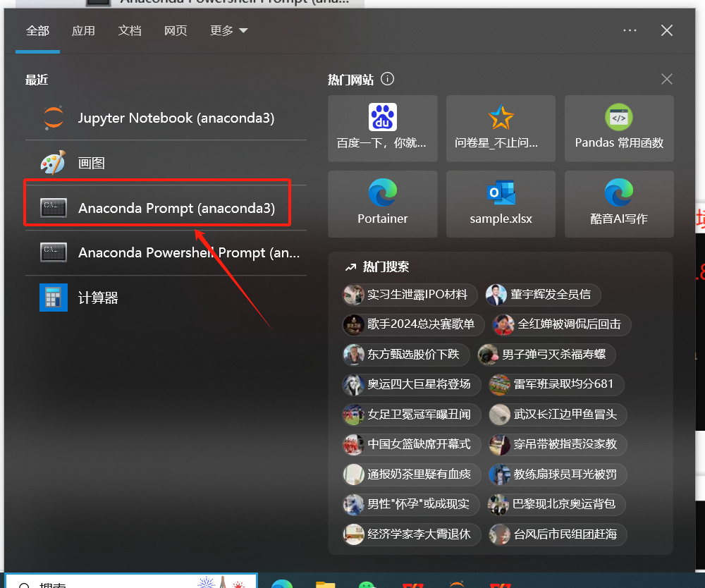705x588 pixels.
Task: Switch to the 全部 tab
Action: [38, 30]
